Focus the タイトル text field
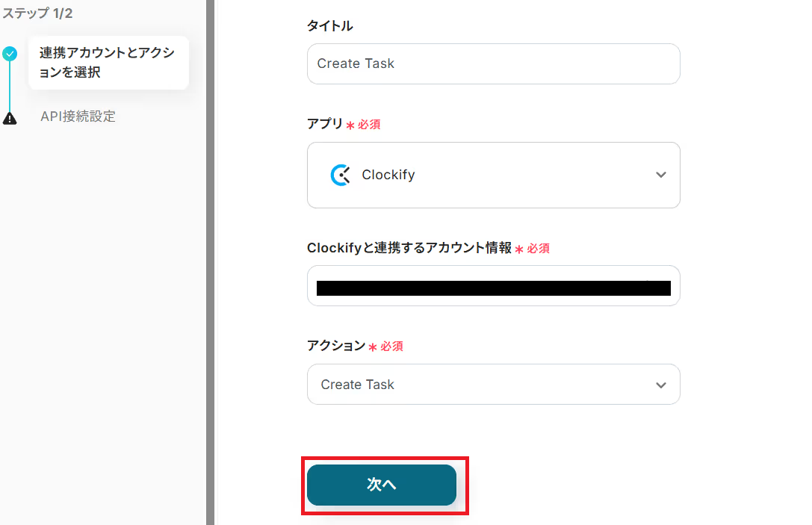The height and width of the screenshot is (525, 812). 493,63
